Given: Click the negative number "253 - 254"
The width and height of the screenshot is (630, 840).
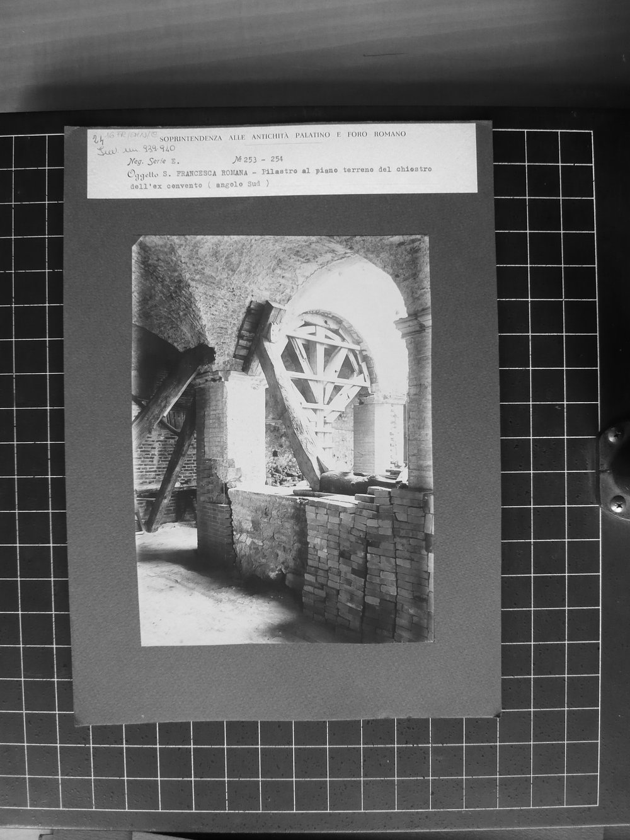Looking at the screenshot, I should (265, 159).
